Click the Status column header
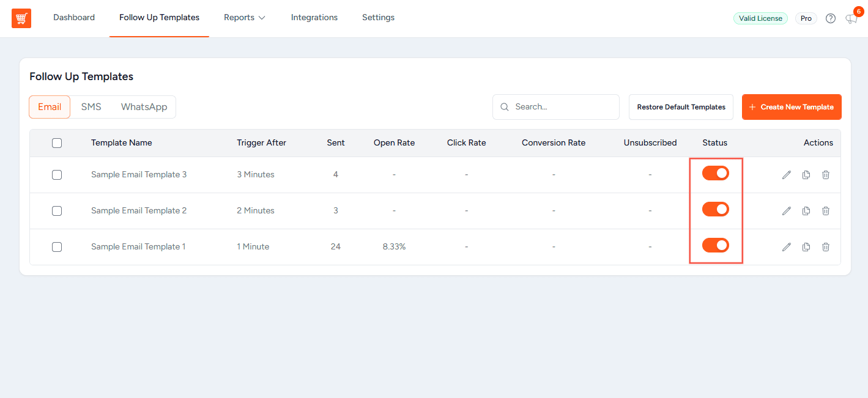The height and width of the screenshot is (398, 868). click(715, 143)
